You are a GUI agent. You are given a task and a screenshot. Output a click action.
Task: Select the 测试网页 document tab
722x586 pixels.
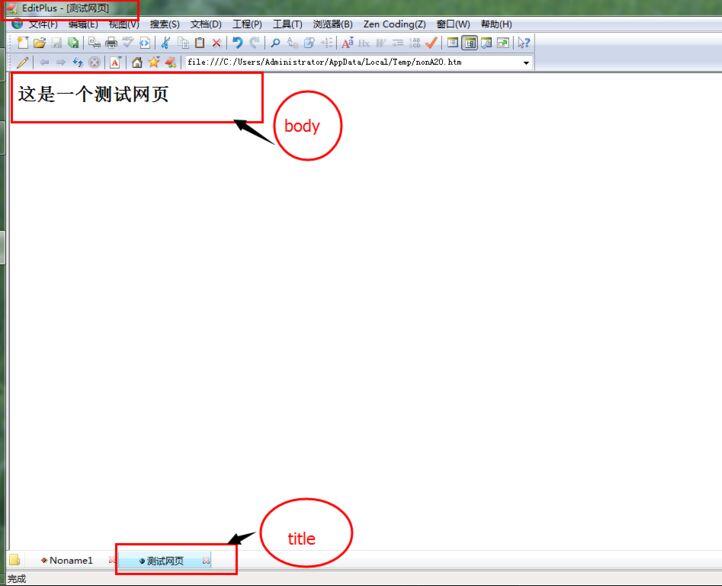162,561
